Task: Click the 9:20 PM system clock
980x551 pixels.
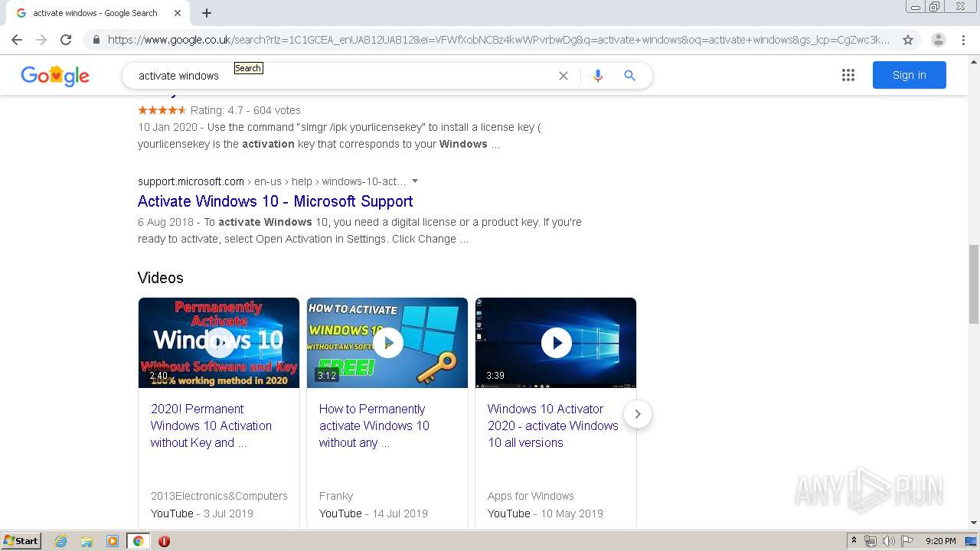Action: tap(940, 541)
